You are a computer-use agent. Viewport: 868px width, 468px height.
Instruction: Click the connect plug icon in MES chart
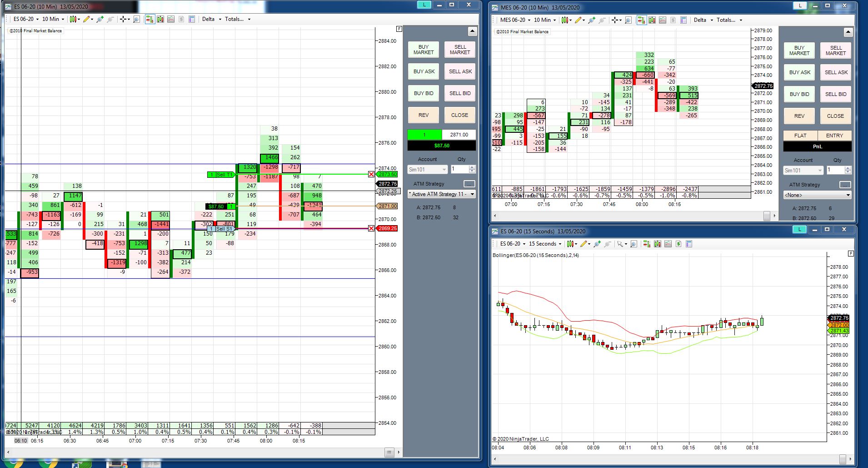(591, 20)
